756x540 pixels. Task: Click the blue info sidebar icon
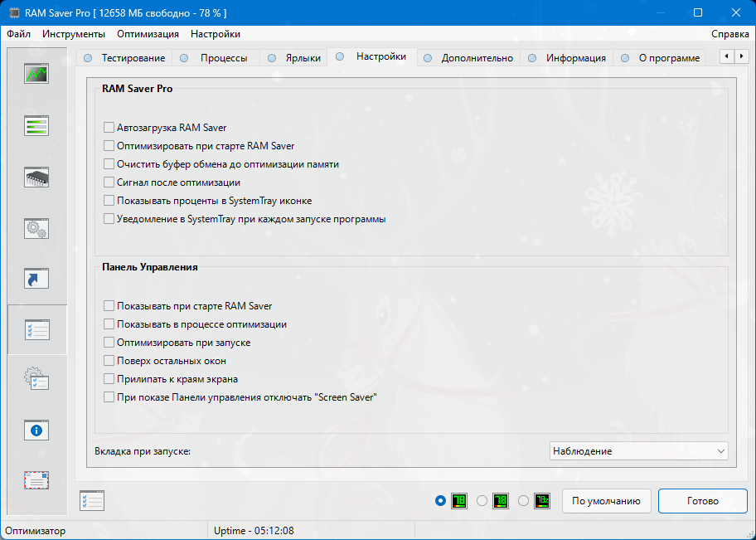pyautogui.click(x=36, y=431)
